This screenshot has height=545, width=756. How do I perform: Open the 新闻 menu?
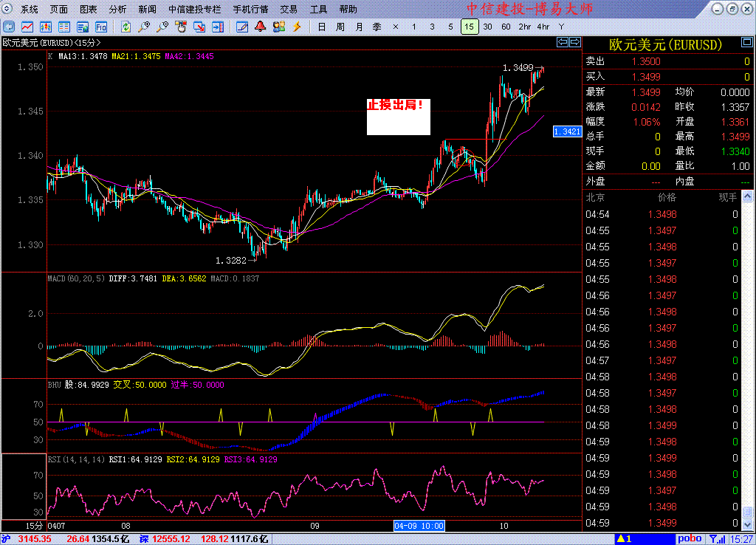pos(147,9)
